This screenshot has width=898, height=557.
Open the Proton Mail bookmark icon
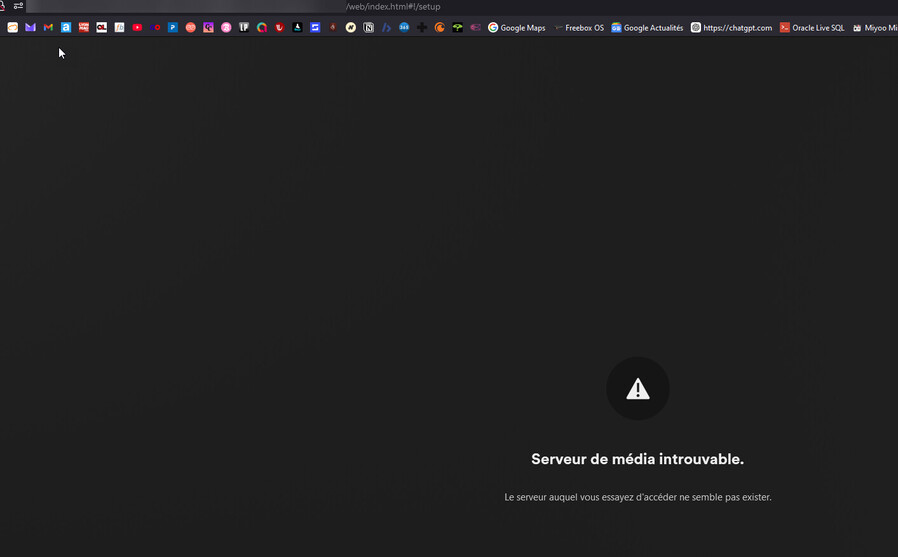click(30, 27)
